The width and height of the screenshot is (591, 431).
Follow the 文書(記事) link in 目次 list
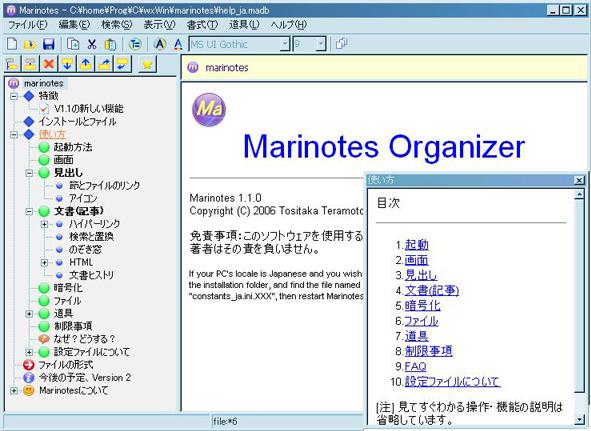click(x=432, y=290)
